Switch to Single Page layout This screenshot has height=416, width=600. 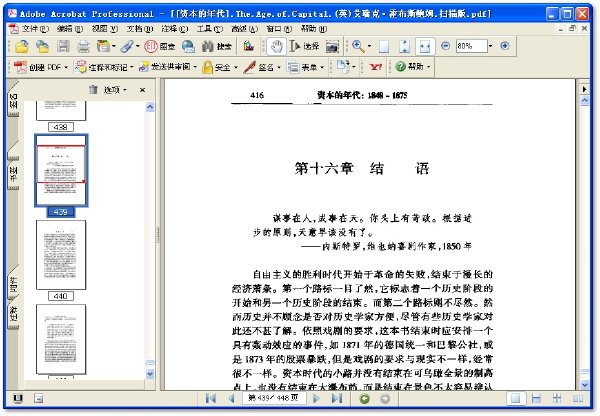pos(515,399)
